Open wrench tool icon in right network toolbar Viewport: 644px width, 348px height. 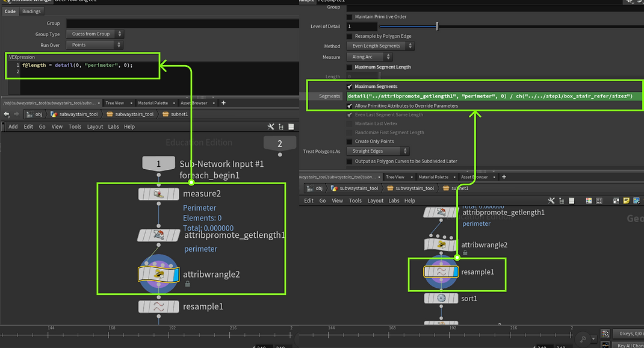tap(551, 201)
